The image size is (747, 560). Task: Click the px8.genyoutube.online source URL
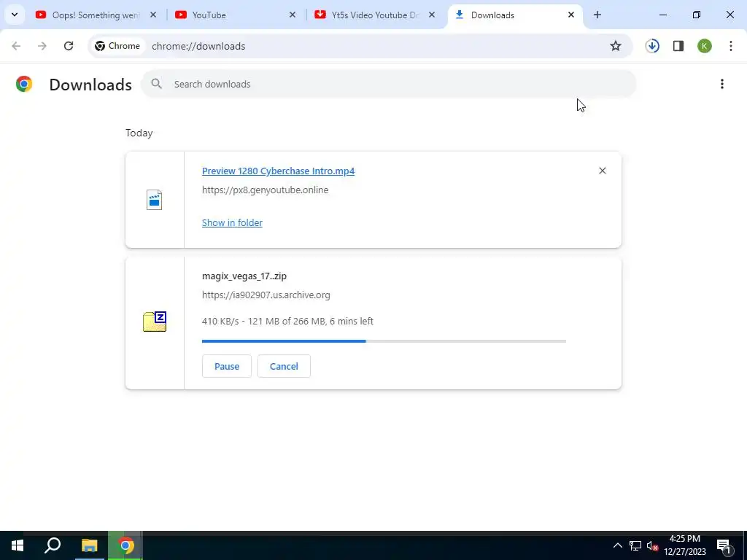265,190
